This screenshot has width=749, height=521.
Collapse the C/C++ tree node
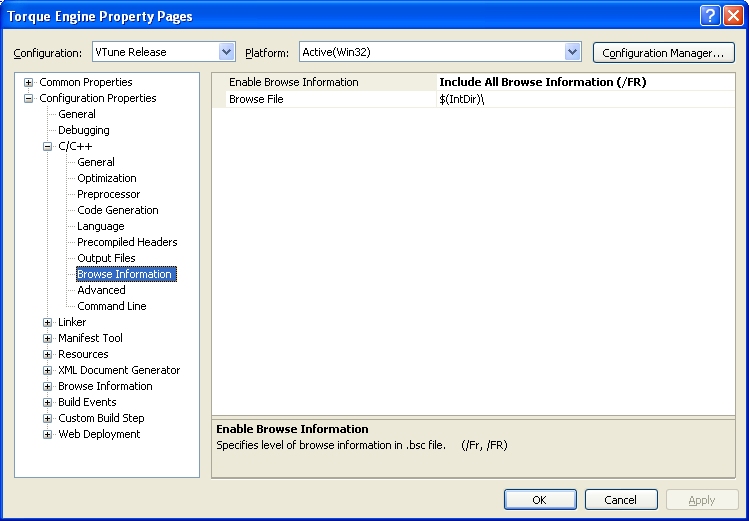(x=48, y=146)
